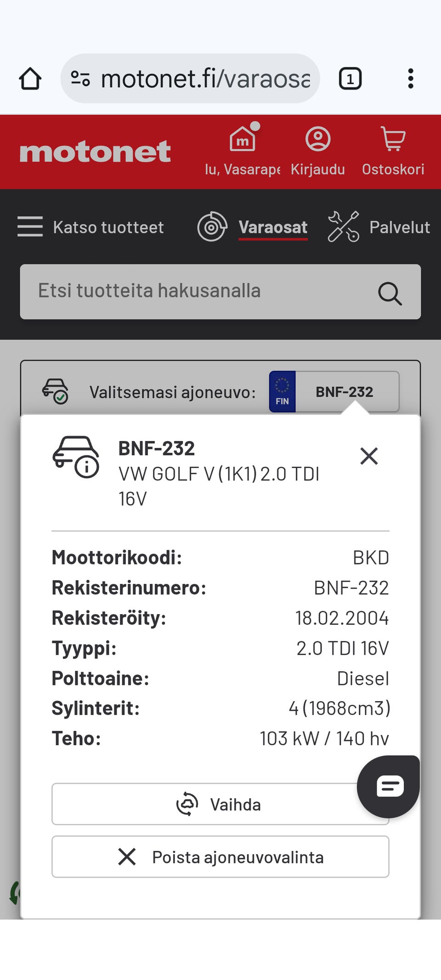Click the motonet logo
This screenshot has width=441, height=980.
coord(95,152)
